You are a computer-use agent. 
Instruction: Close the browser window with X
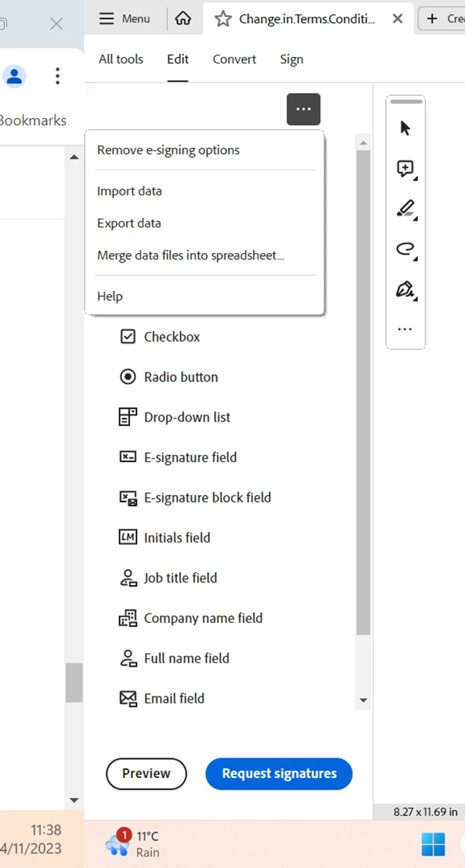coord(56,24)
